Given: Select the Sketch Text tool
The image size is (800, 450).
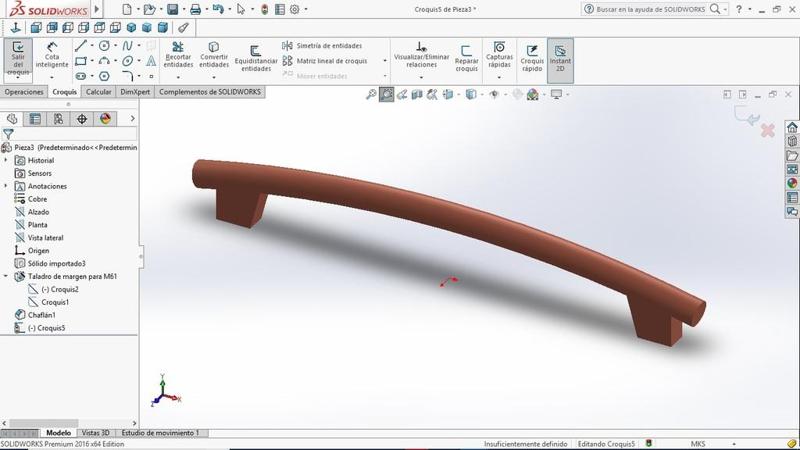Looking at the screenshot, I should click(151, 61).
